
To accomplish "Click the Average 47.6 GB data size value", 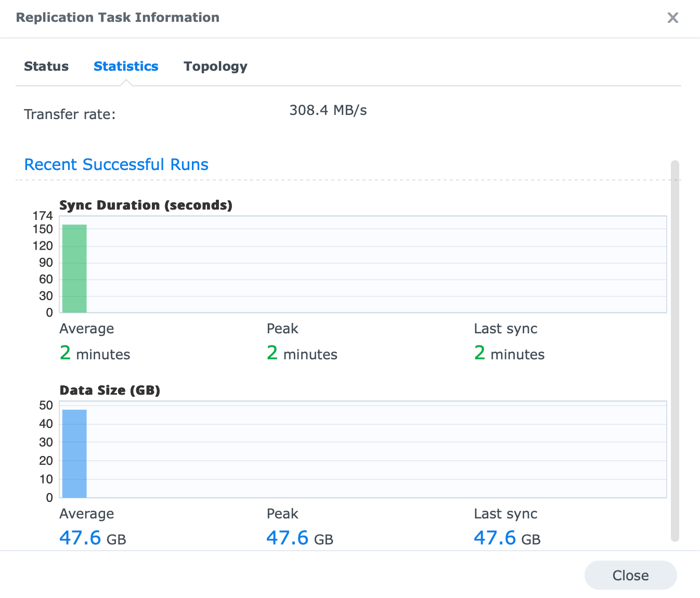I will click(x=93, y=538).
